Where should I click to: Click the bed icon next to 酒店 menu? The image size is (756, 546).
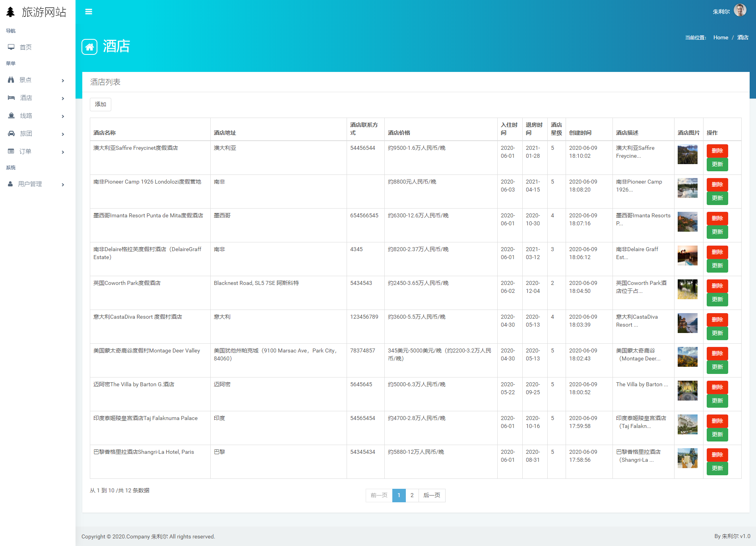coord(11,98)
